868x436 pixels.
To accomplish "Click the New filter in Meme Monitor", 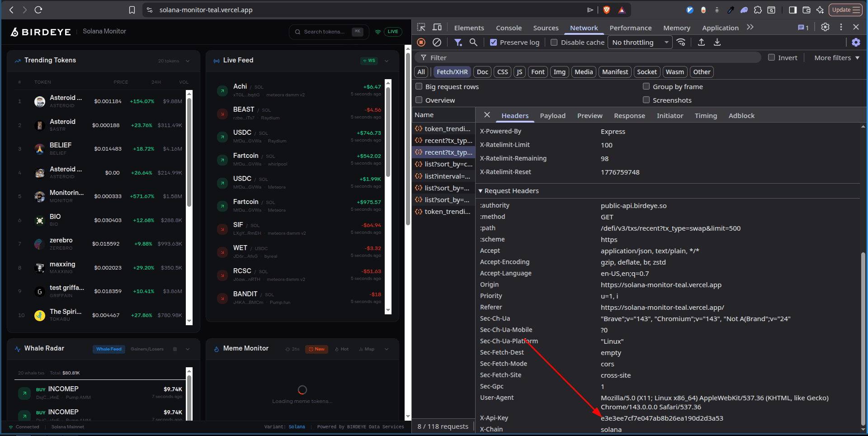I will pos(316,349).
